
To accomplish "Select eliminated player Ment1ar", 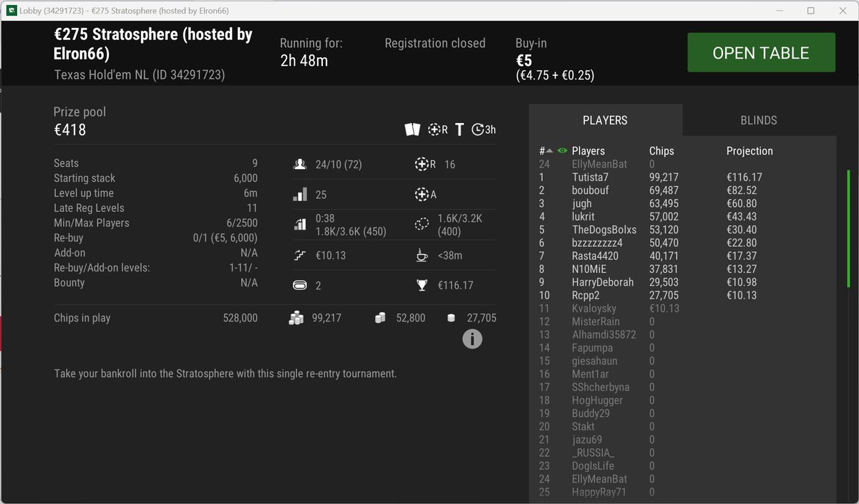I will coord(591,374).
